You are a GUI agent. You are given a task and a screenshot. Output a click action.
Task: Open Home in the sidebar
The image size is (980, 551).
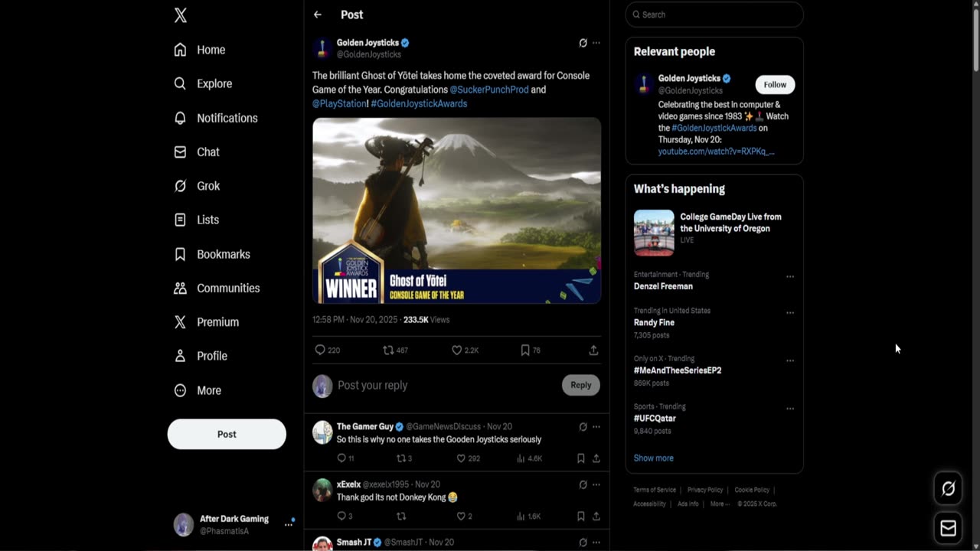200,50
